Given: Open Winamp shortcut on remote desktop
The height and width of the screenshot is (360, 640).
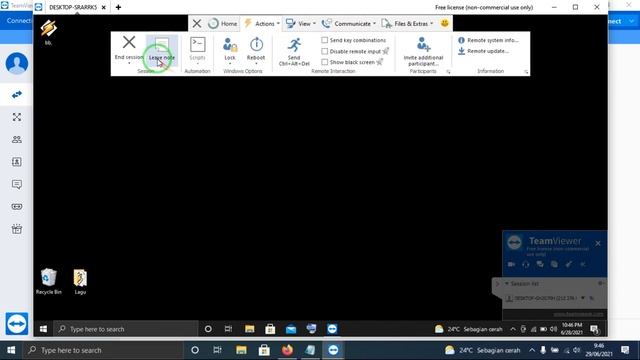Looking at the screenshot, I should click(48, 32).
